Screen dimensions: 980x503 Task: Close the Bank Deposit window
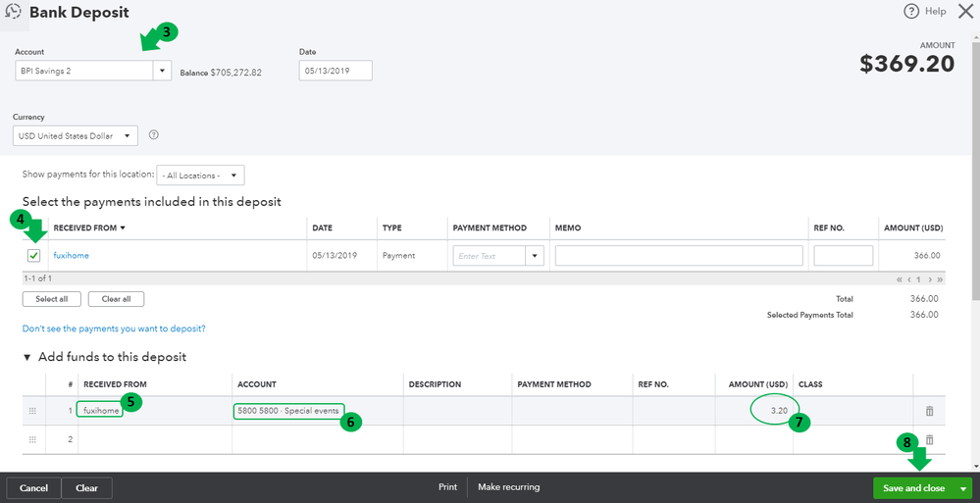[965, 11]
